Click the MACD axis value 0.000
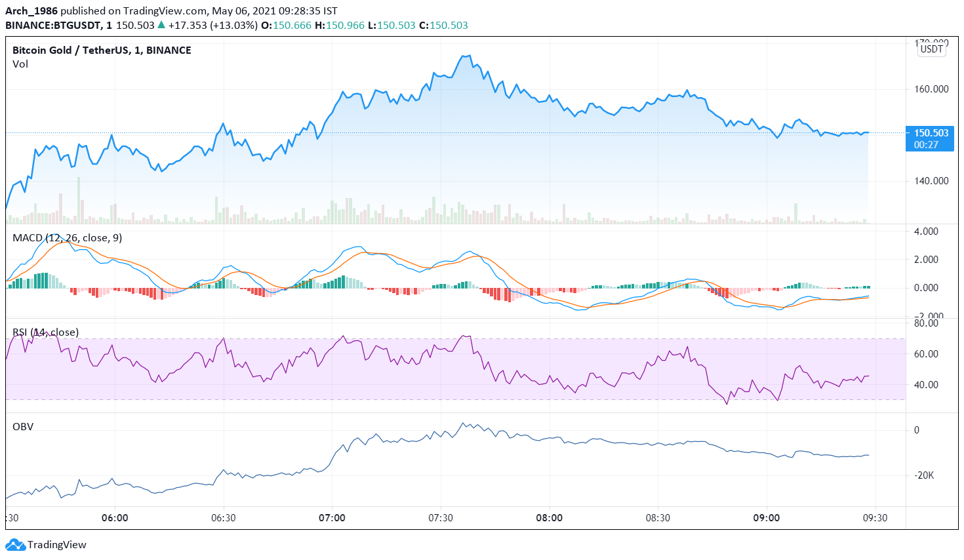This screenshot has width=964, height=560. click(926, 288)
